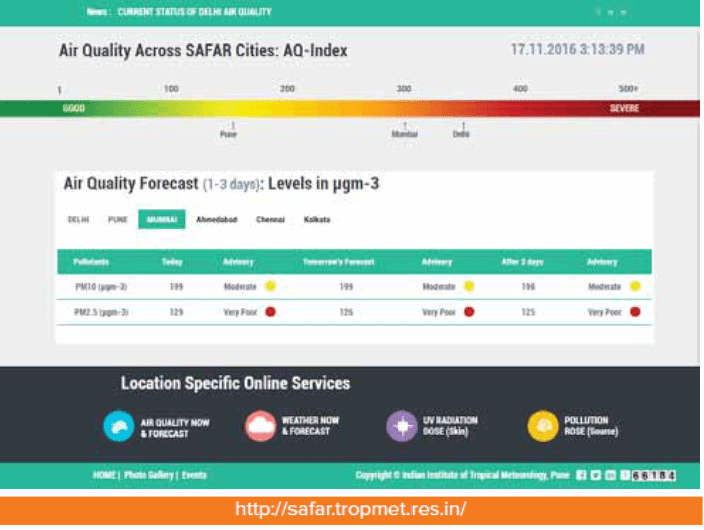Image resolution: width=704 pixels, height=530 pixels.
Task: Show the Kolkata forecast tab
Action: pyautogui.click(x=317, y=219)
